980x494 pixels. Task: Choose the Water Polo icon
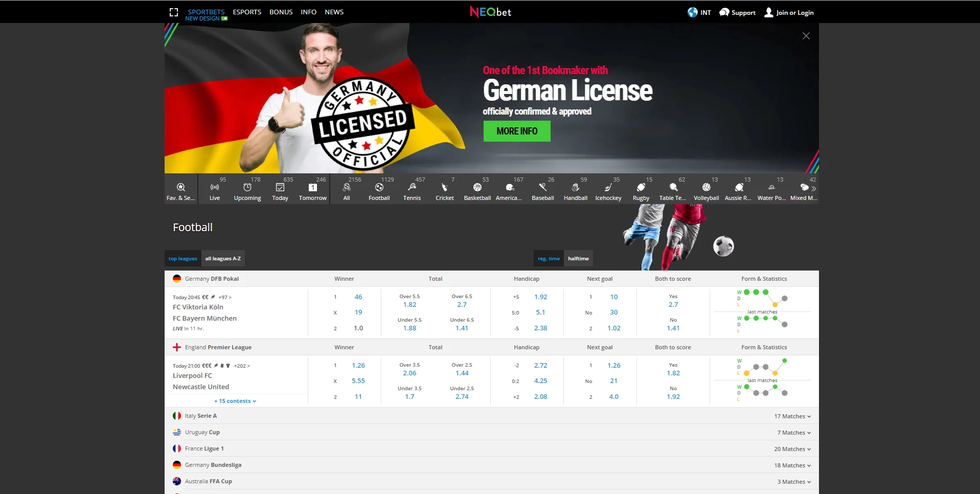771,187
